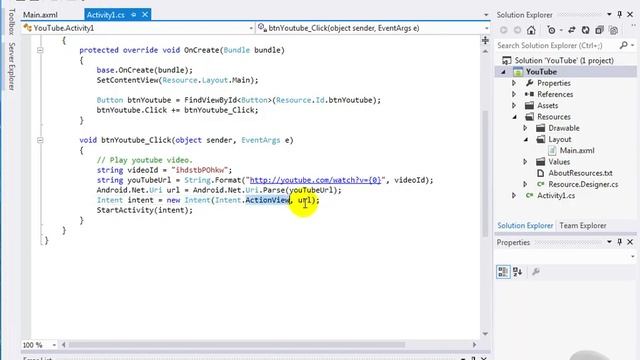Expand the Assets folder
The image size is (640, 360).
[514, 105]
